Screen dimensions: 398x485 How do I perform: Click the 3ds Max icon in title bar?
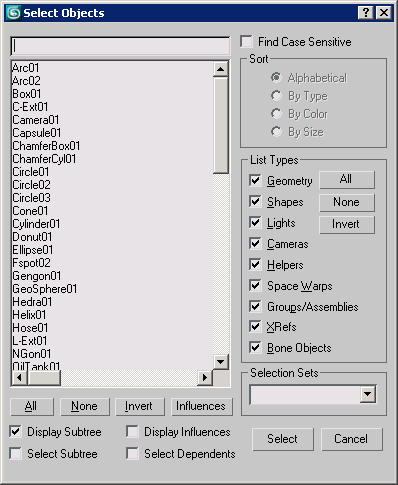pos(14,13)
